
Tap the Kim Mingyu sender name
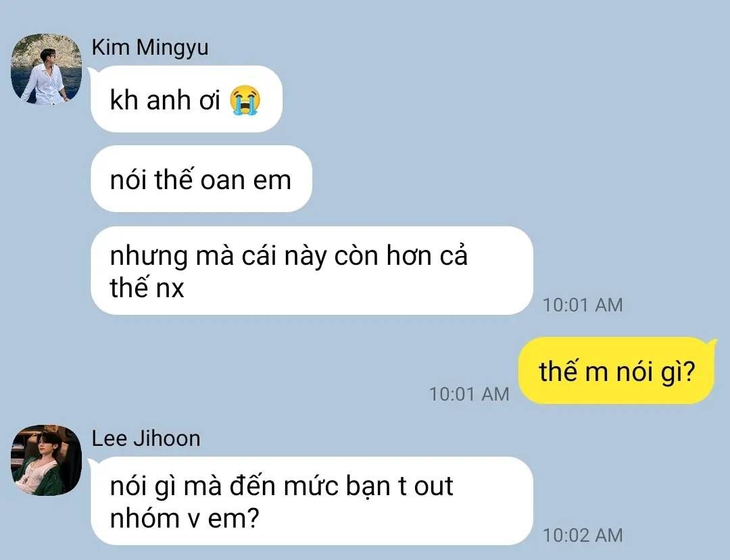click(150, 47)
